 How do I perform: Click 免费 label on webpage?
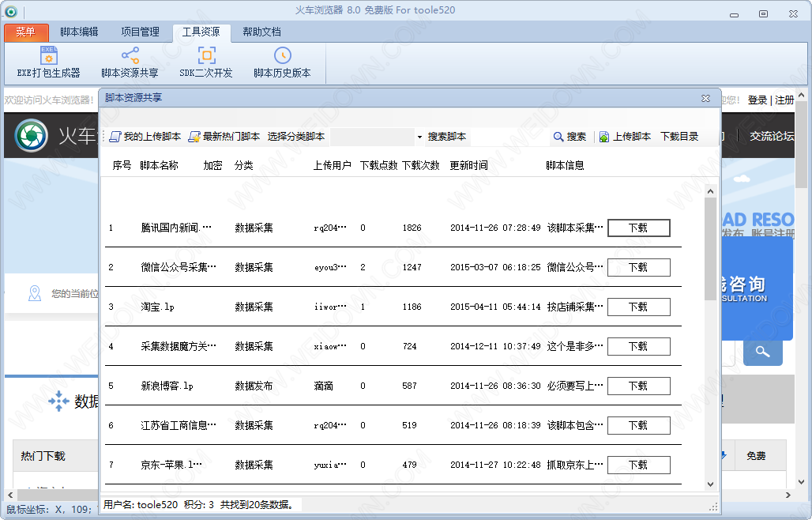[x=756, y=456]
